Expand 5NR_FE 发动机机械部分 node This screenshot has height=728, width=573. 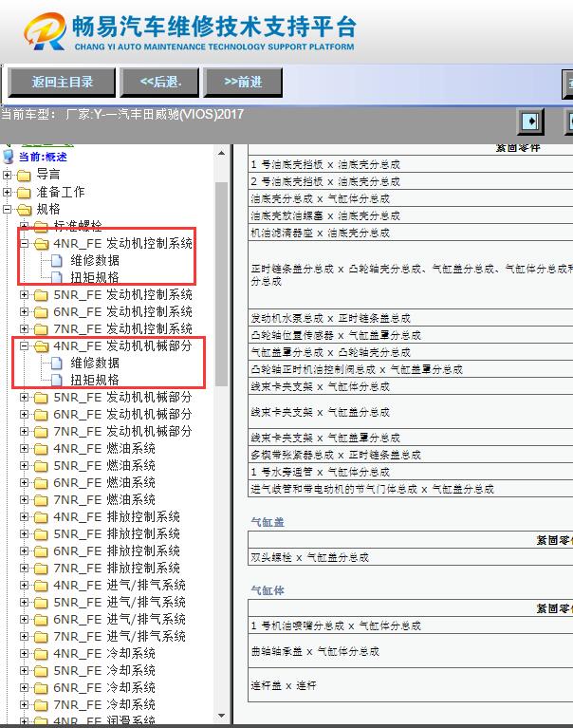click(x=24, y=398)
